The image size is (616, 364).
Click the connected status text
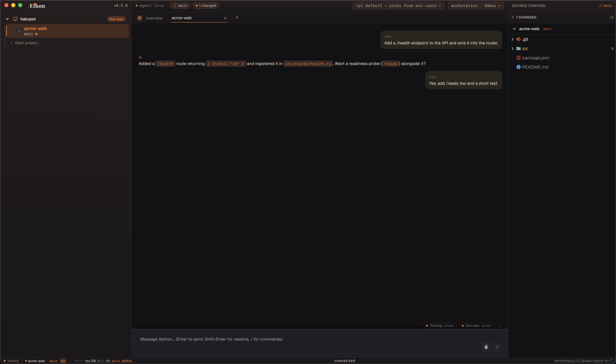click(345, 361)
